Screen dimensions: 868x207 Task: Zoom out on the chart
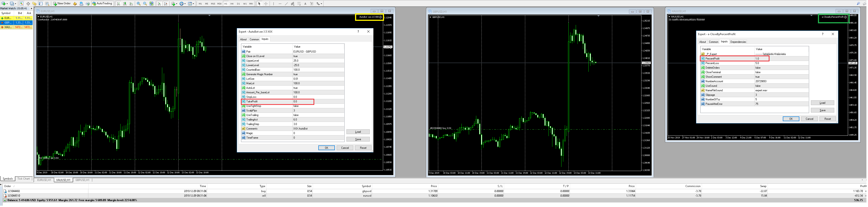point(145,4)
